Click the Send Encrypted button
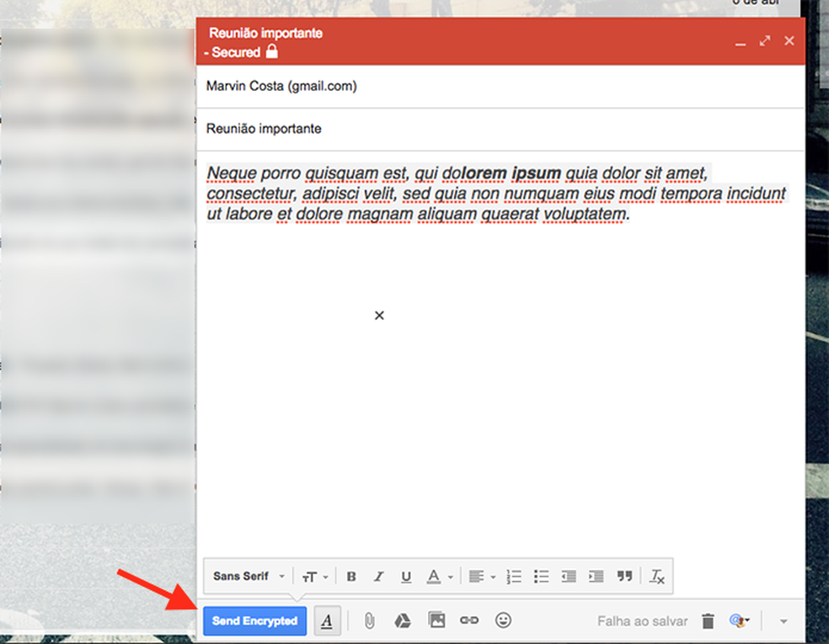829x644 pixels. (x=254, y=620)
